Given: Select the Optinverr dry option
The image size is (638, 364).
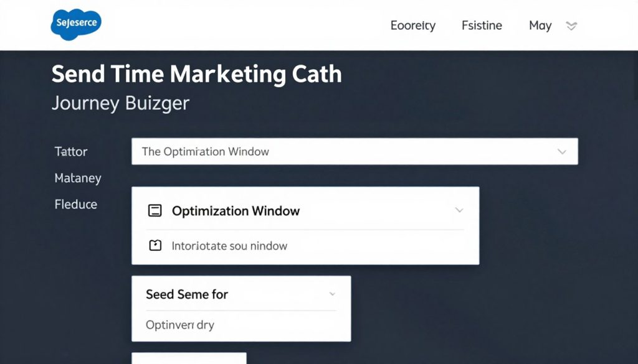Looking at the screenshot, I should click(179, 324).
